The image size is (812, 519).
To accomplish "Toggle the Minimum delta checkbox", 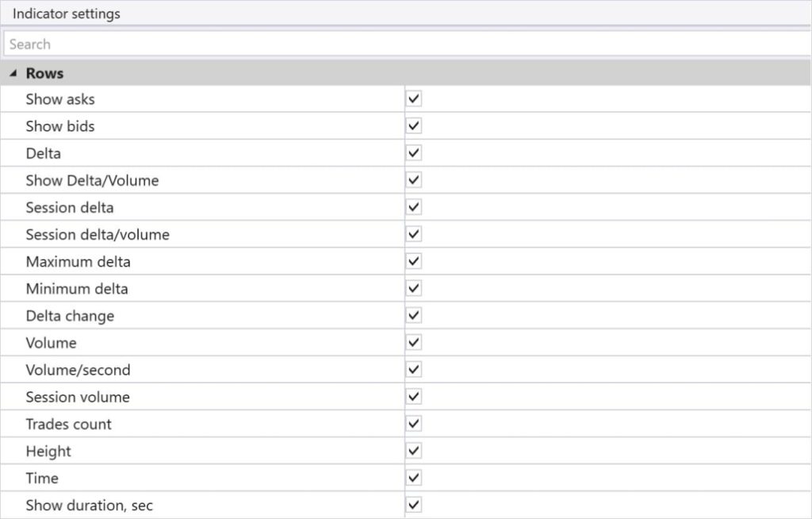I will (x=414, y=288).
